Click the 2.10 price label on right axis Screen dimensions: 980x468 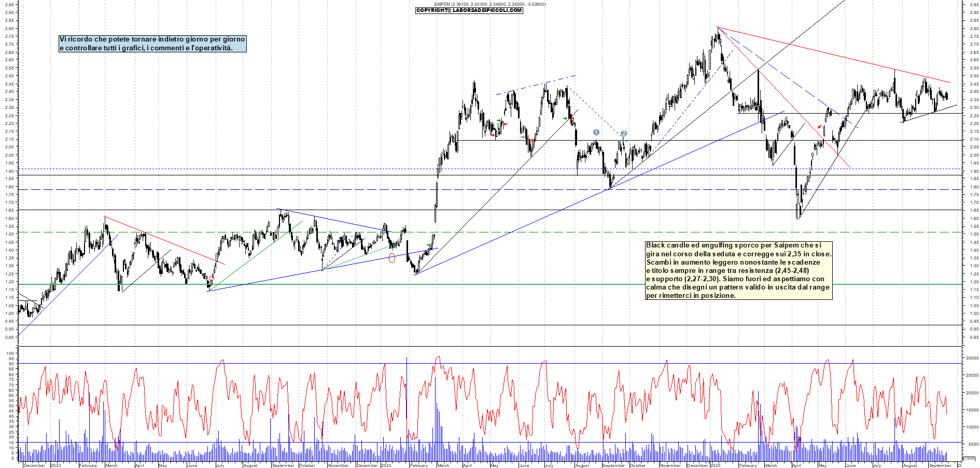[x=974, y=139]
